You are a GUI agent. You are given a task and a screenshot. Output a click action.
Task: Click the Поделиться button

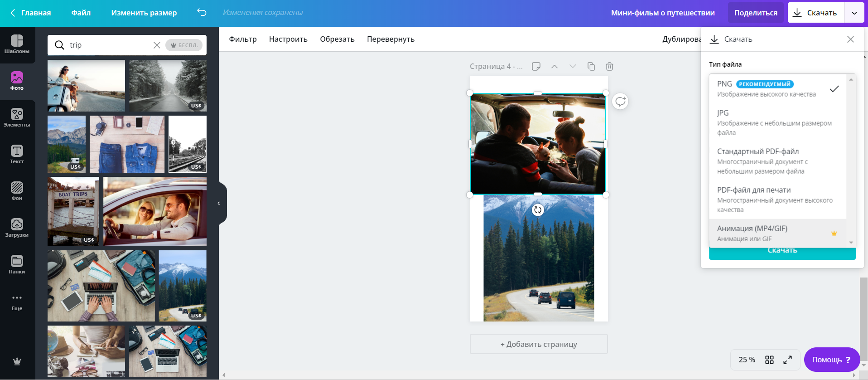click(755, 13)
